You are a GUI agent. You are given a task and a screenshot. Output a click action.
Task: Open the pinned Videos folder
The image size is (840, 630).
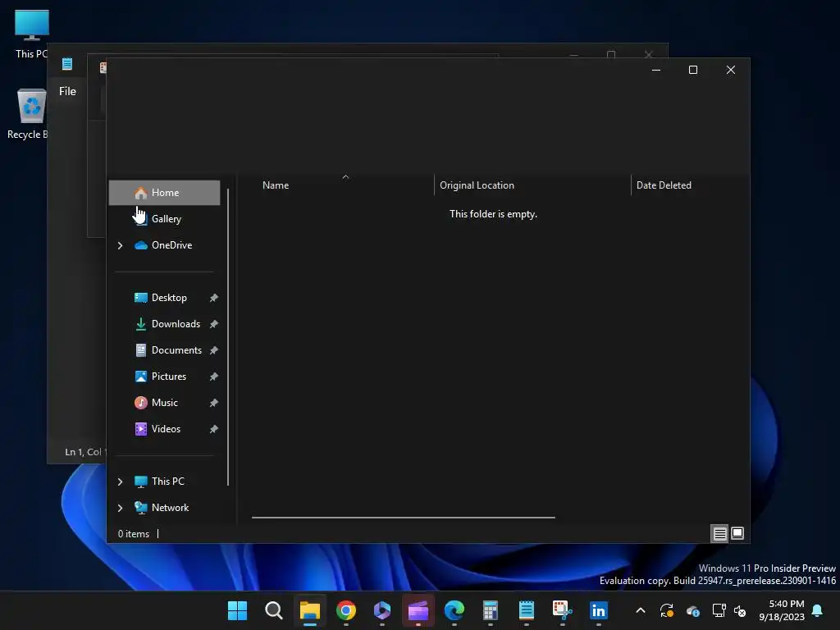point(164,429)
